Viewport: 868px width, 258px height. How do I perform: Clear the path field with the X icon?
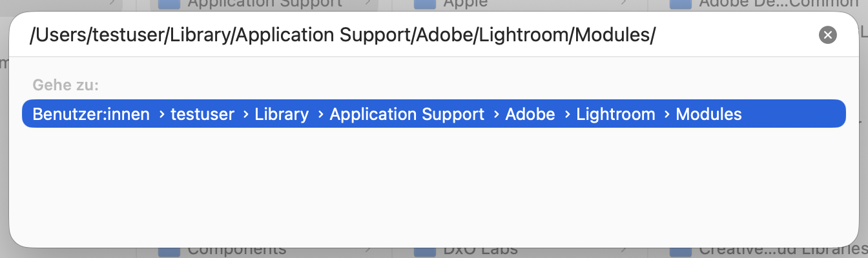coord(827,35)
